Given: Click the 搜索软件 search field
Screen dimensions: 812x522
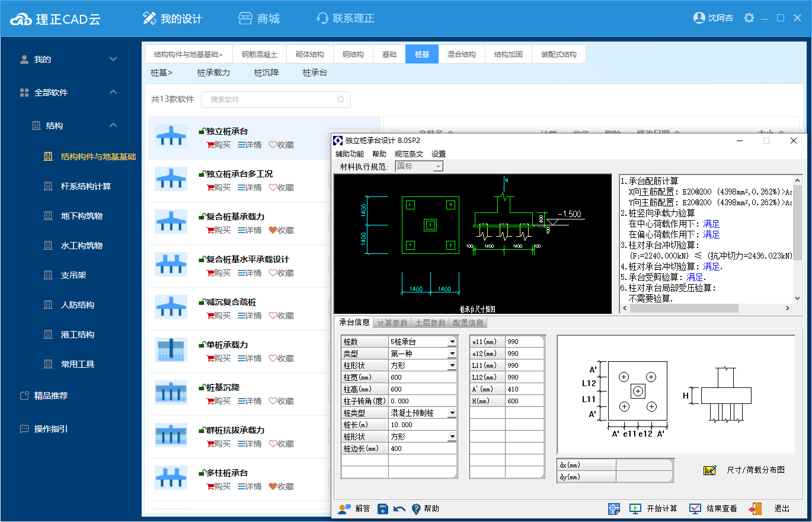Looking at the screenshot, I should [x=276, y=100].
